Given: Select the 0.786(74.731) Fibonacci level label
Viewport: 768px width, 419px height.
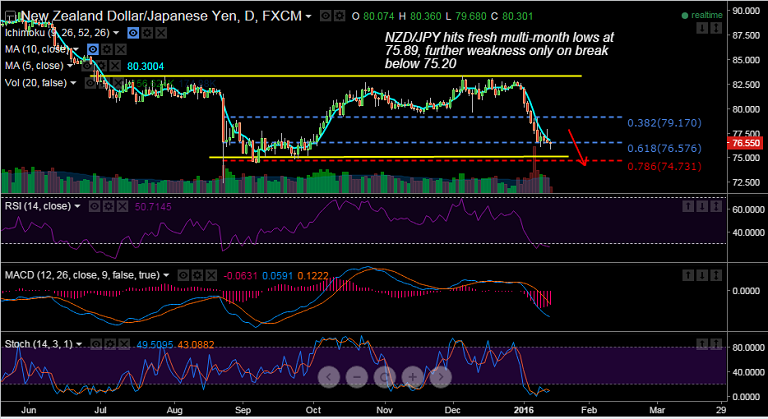Looking at the screenshot, I should 664,167.
